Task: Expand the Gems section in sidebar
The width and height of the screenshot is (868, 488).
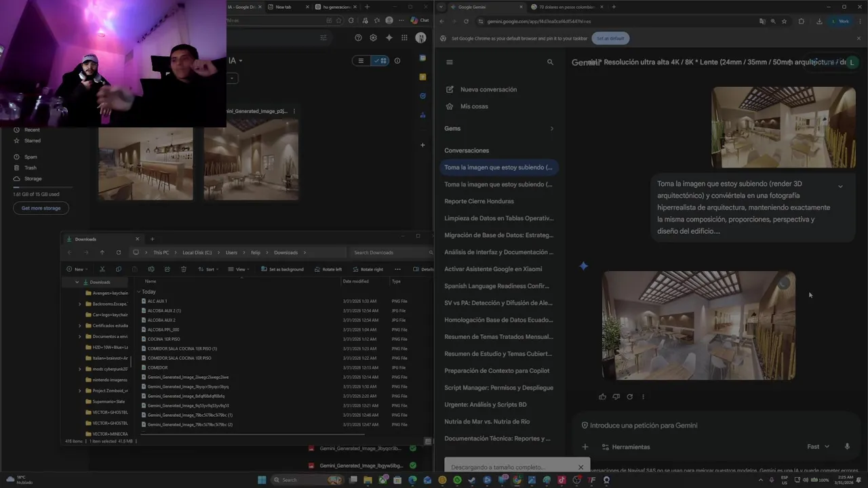Action: (551, 129)
